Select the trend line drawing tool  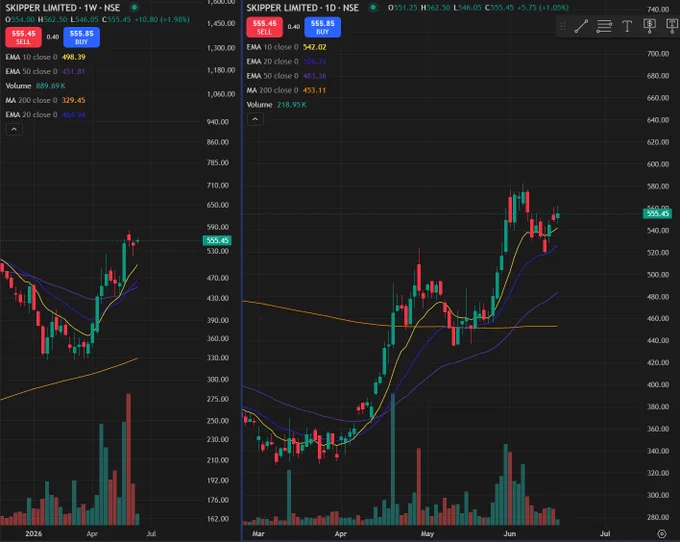coord(581,26)
